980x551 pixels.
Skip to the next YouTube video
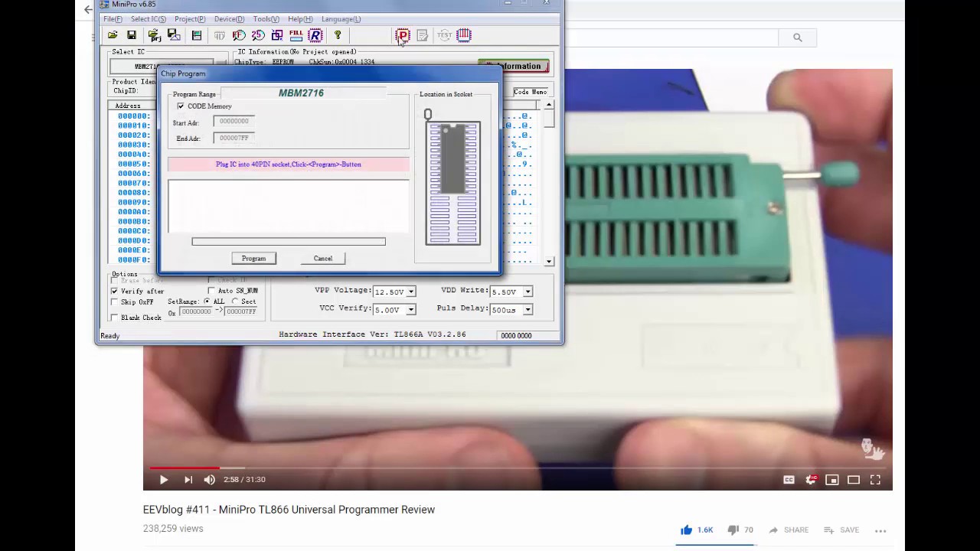(x=188, y=480)
